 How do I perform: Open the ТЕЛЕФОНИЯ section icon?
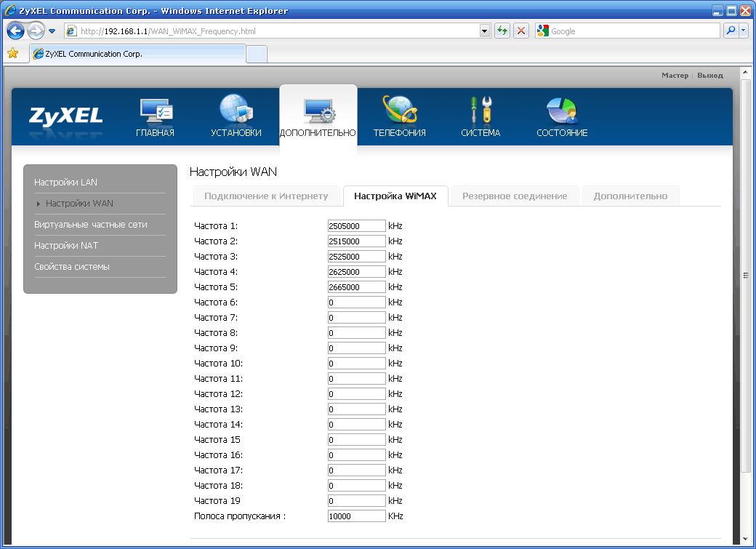(400, 110)
